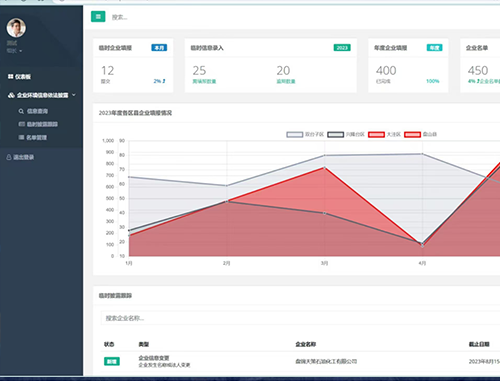Screen dimensions: 500x381
Task: Click the 2023年度 chart panel title
Action: [x=135, y=113]
